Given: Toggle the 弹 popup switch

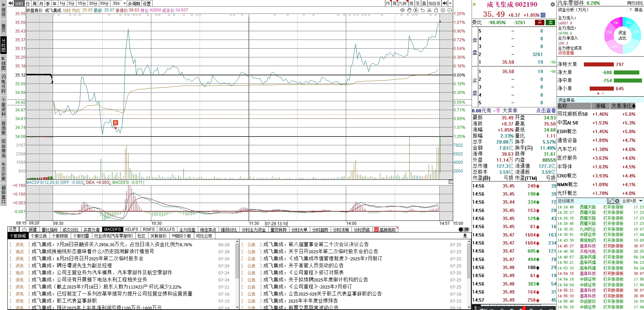Looking at the screenshot, I should 464,230.
